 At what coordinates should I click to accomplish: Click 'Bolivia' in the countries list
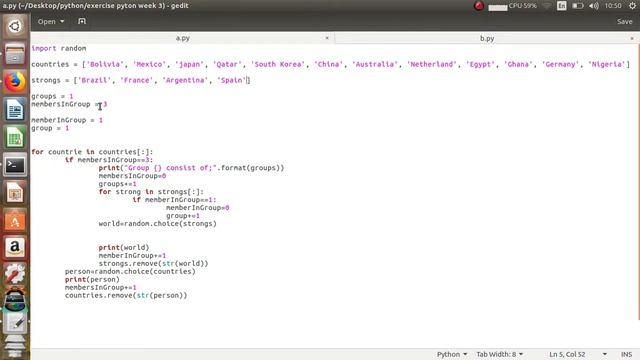(105, 64)
